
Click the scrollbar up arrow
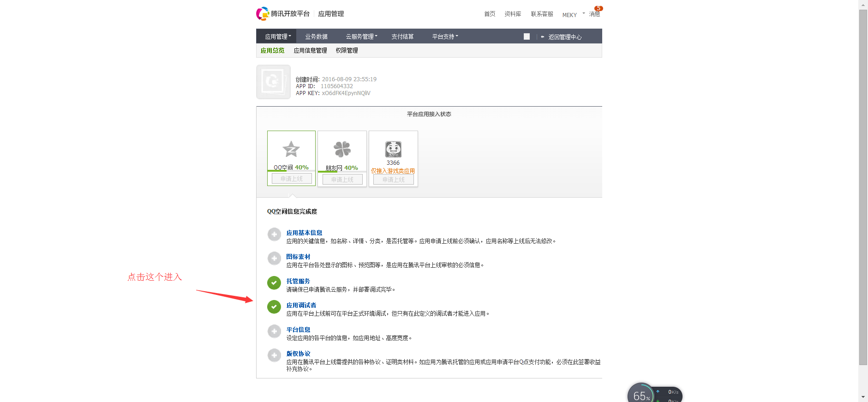pyautogui.click(x=863, y=4)
